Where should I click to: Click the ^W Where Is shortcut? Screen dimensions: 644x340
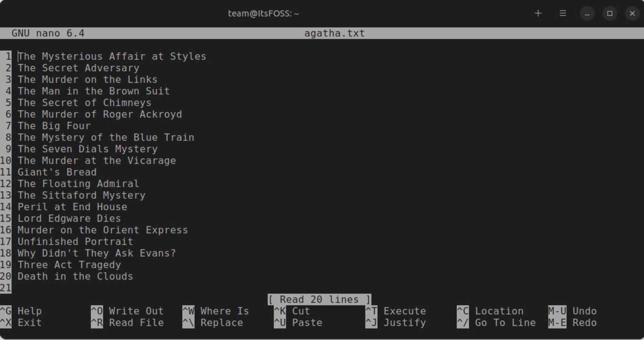tap(216, 311)
